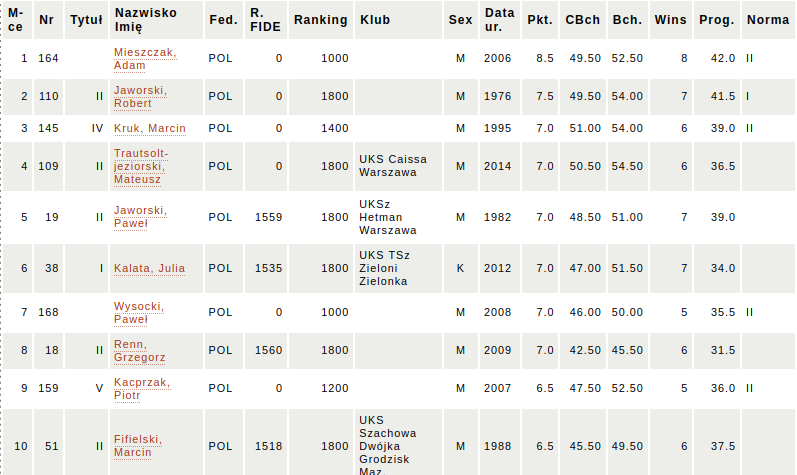Viewport: 797px width, 475px height.
Task: Open Fifielski, Marcin player page
Action: 138,445
